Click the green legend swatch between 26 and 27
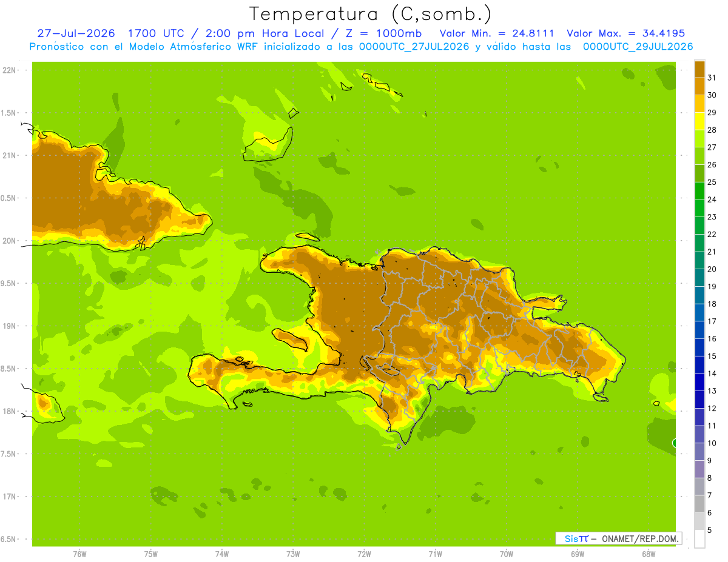The image size is (728, 562). pyautogui.click(x=699, y=156)
